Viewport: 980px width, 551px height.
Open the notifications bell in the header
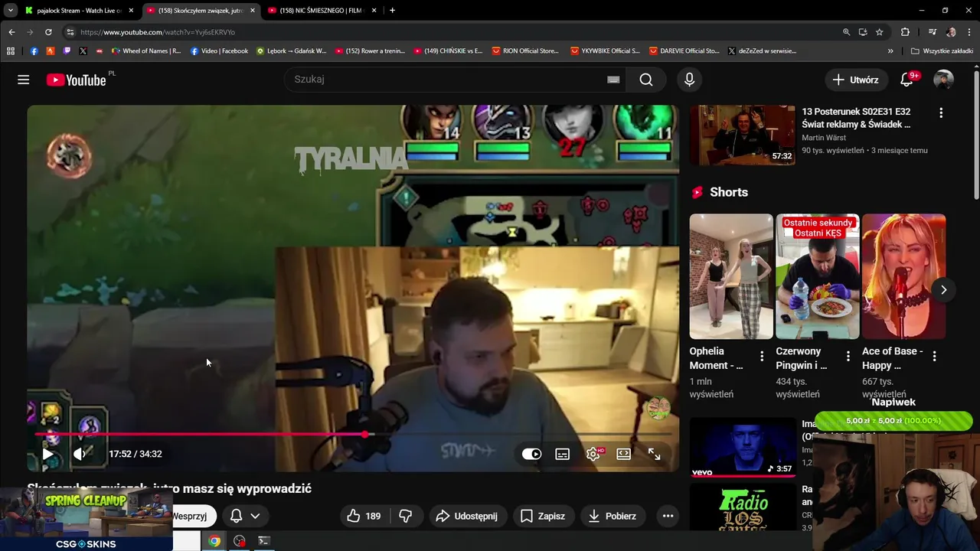click(x=908, y=80)
